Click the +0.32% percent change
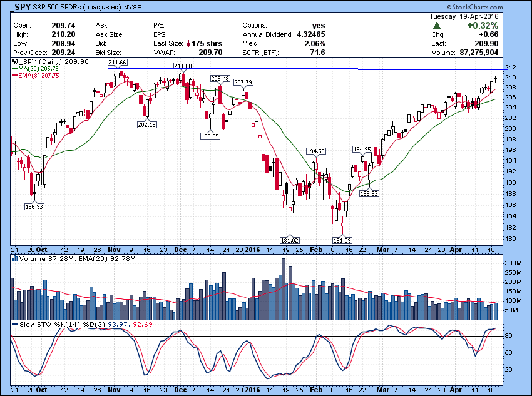Viewport: 532px width, 396px height. [483, 26]
